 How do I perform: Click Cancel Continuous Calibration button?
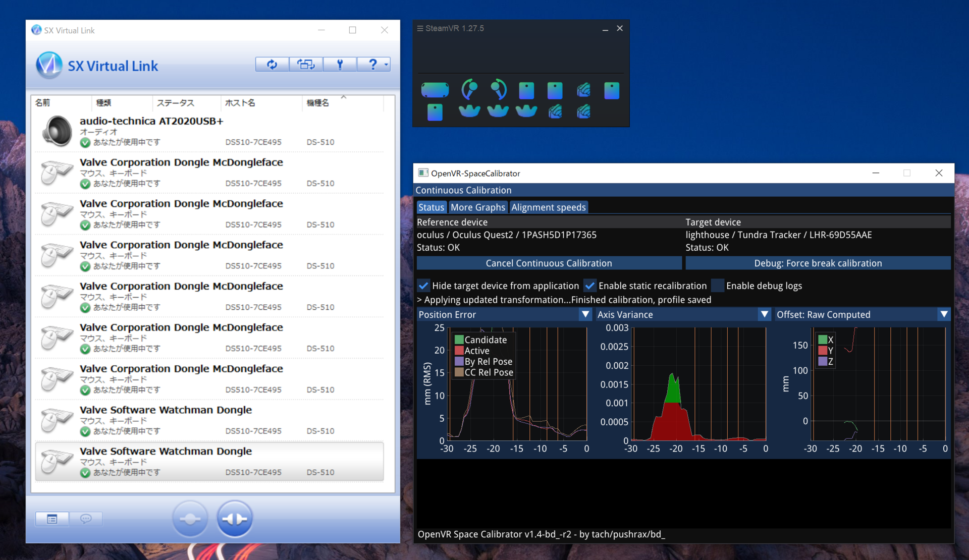coord(549,263)
